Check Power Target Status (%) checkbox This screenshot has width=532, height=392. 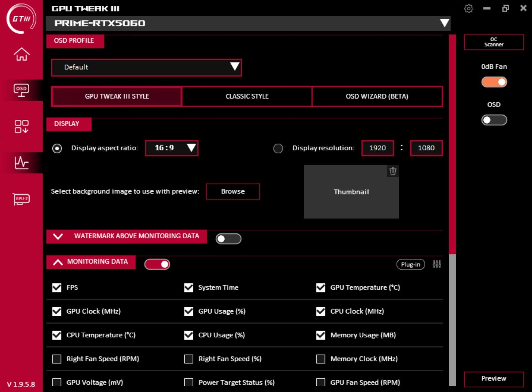click(189, 383)
